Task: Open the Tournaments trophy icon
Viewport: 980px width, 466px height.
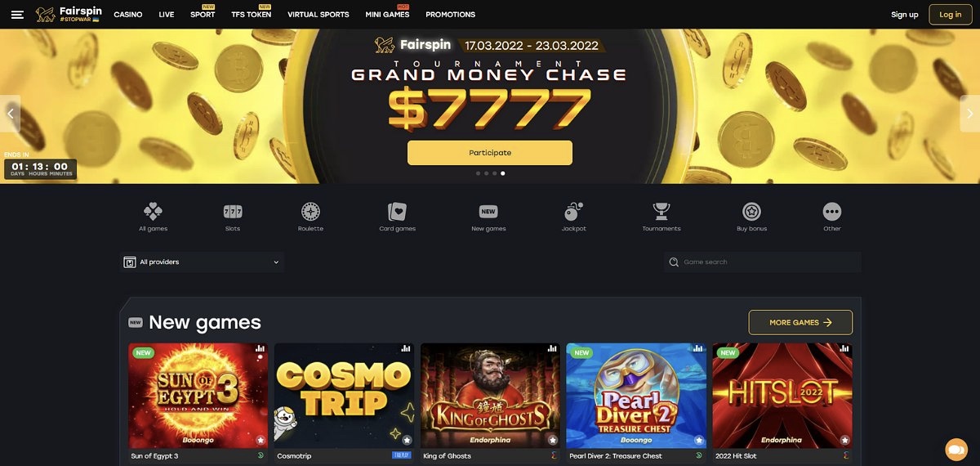Action: [x=661, y=211]
